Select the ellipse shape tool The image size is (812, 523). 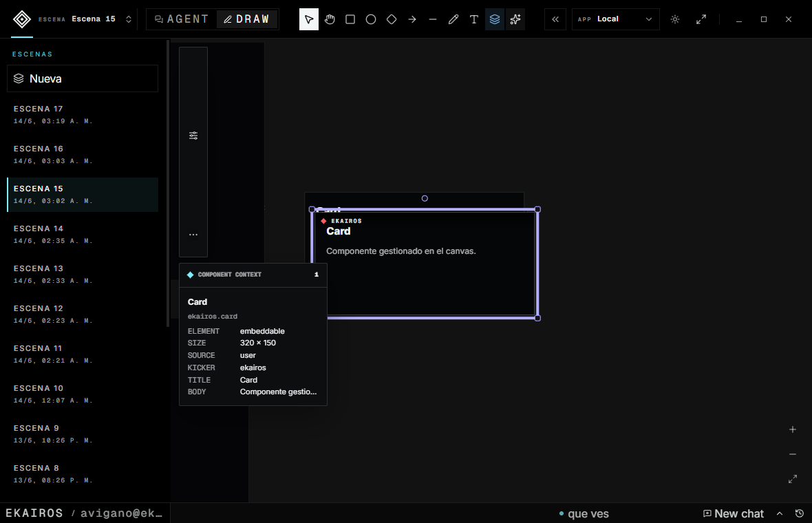(371, 19)
